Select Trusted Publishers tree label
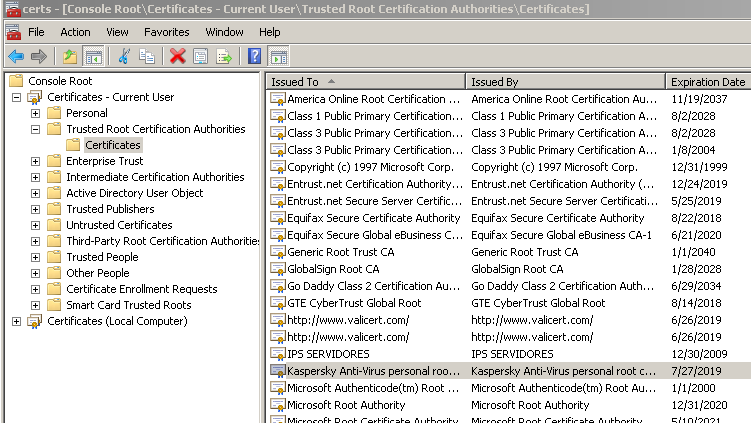 (x=110, y=209)
